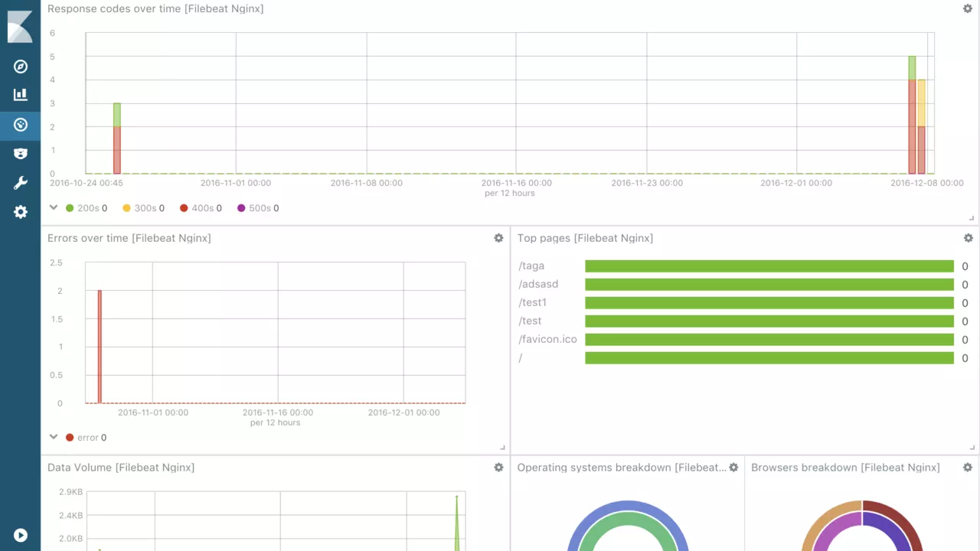Collapse the Errors over time legend chevron
This screenshot has width=980, height=551.
pyautogui.click(x=54, y=437)
